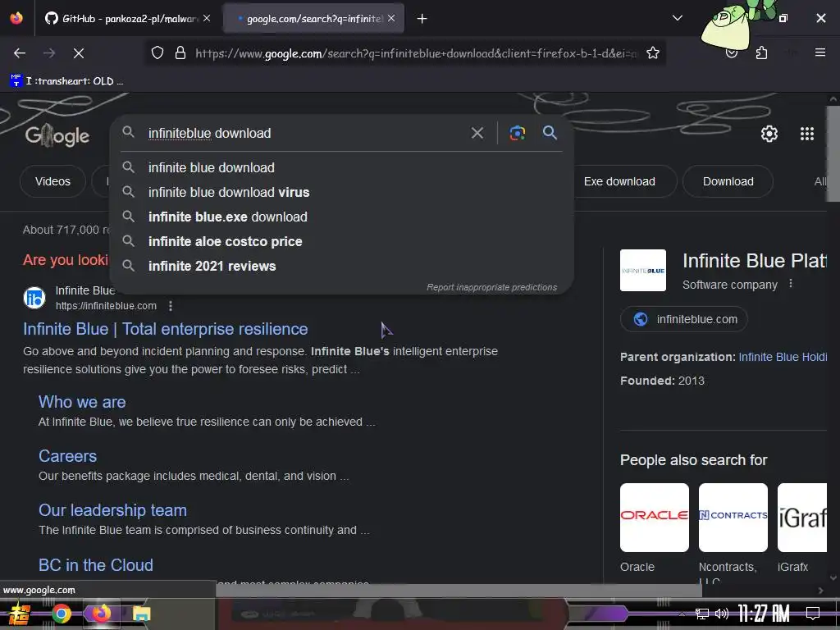Select the Exe download filter chip

click(x=620, y=181)
